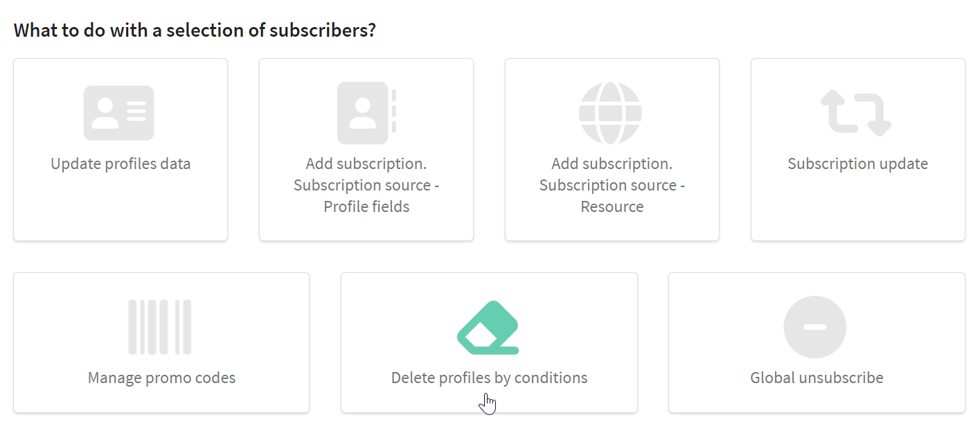Select the Update profiles data label

point(121,164)
